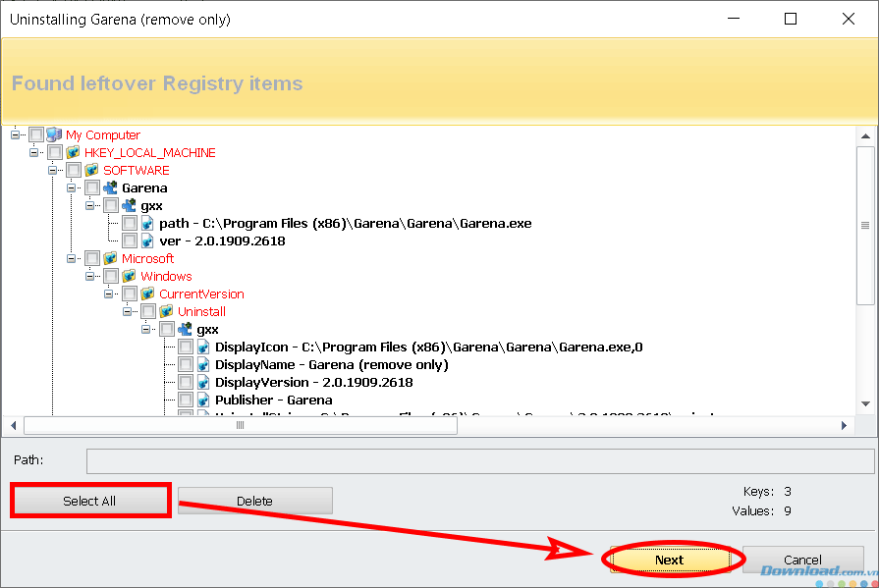Click the horizontal scrollbar right arrow

pos(844,425)
